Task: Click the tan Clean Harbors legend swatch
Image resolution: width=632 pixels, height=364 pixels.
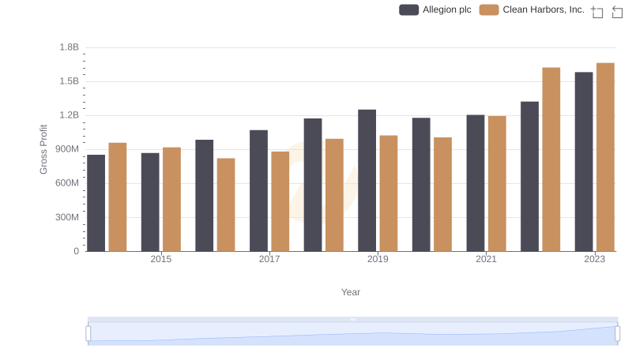Action: [489, 9]
